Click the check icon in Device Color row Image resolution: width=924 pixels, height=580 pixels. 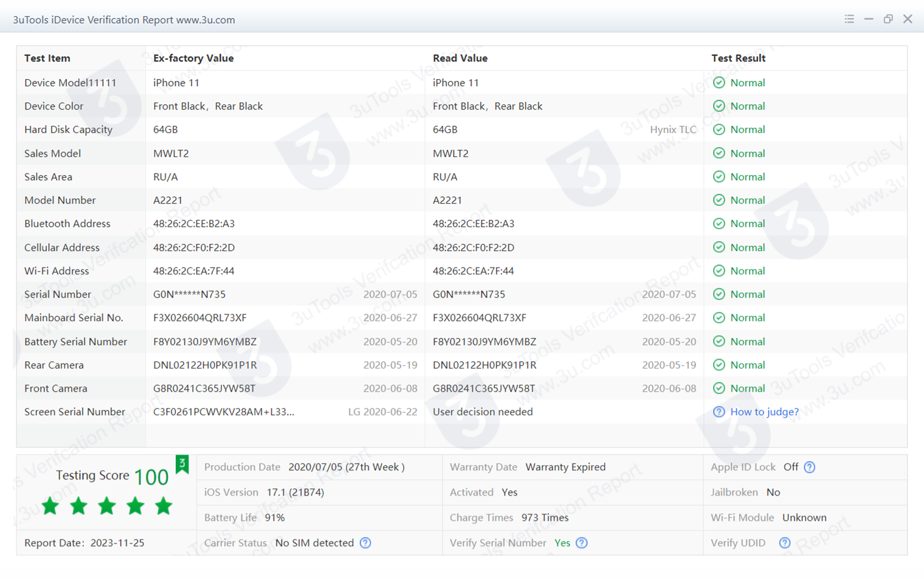(719, 106)
